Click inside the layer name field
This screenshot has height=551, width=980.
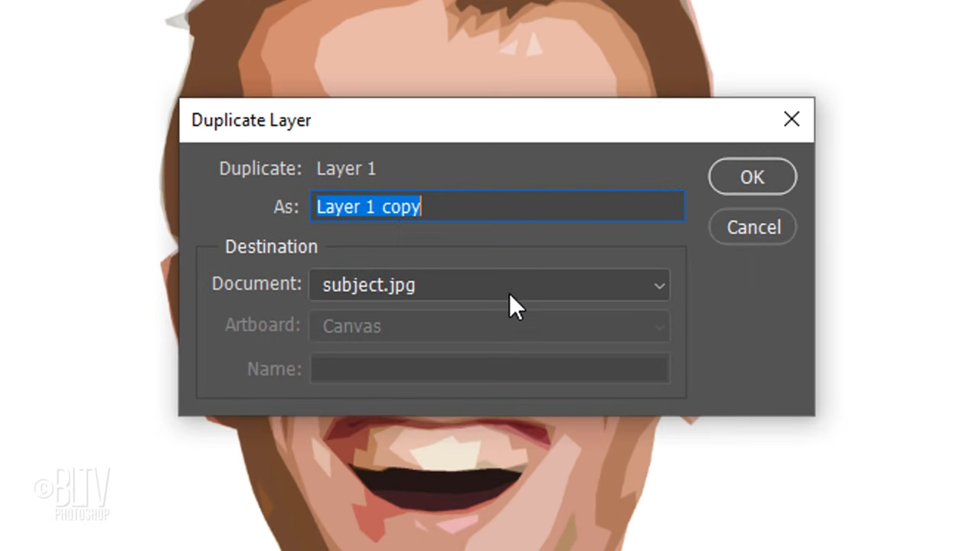click(x=498, y=207)
